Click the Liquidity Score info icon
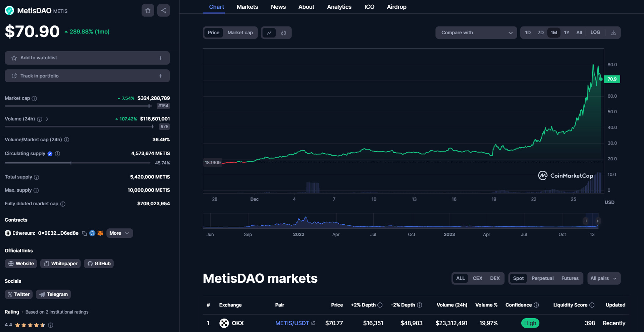The width and height of the screenshot is (644, 332). point(592,305)
